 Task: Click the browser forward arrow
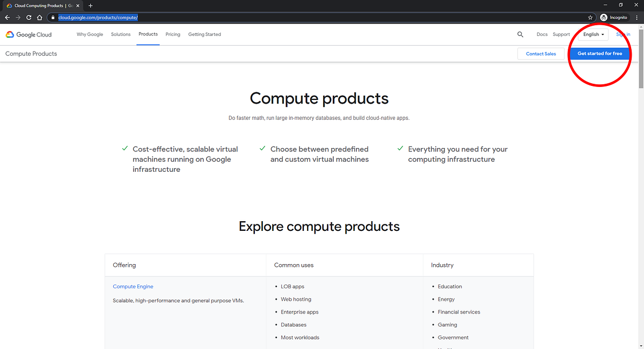18,17
